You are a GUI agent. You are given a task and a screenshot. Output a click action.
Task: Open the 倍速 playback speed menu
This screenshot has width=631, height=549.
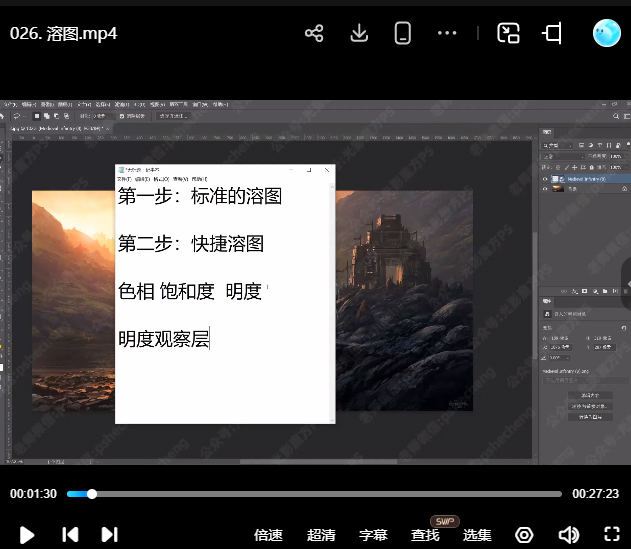click(268, 535)
